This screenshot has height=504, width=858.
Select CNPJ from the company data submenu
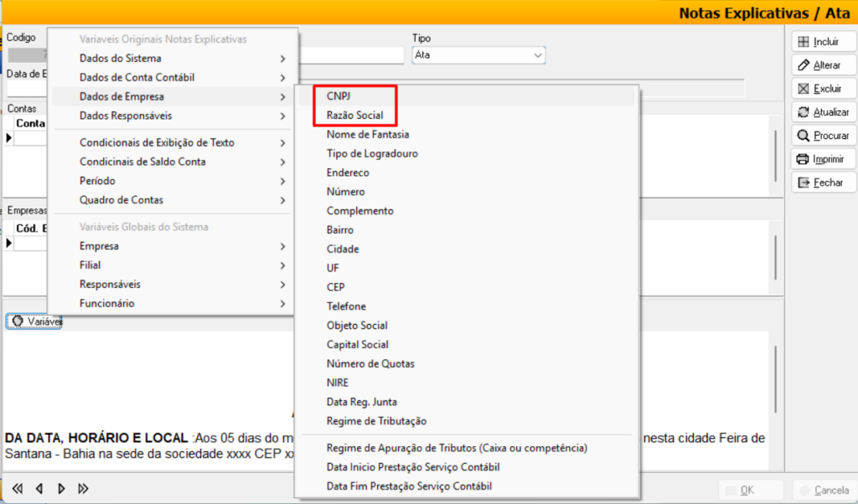pos(338,95)
